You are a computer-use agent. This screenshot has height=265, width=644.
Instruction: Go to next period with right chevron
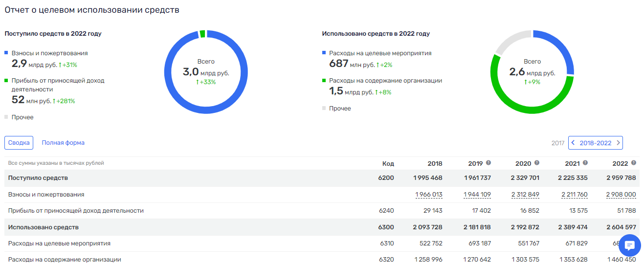(x=618, y=143)
